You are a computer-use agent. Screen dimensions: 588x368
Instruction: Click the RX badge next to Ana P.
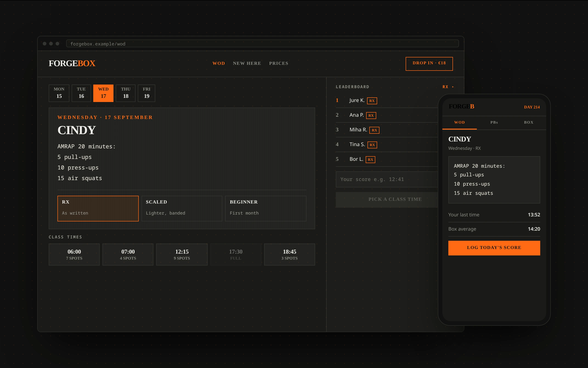click(x=371, y=115)
